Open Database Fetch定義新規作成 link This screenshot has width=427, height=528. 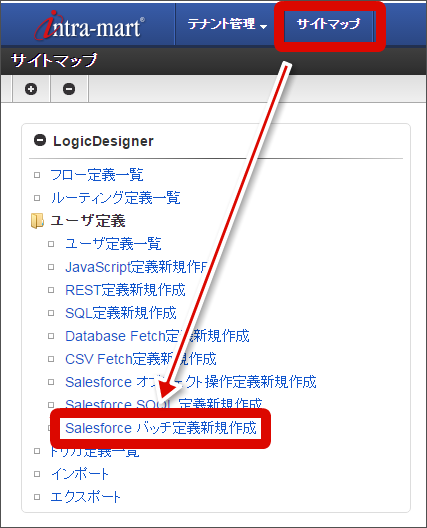pos(157,336)
